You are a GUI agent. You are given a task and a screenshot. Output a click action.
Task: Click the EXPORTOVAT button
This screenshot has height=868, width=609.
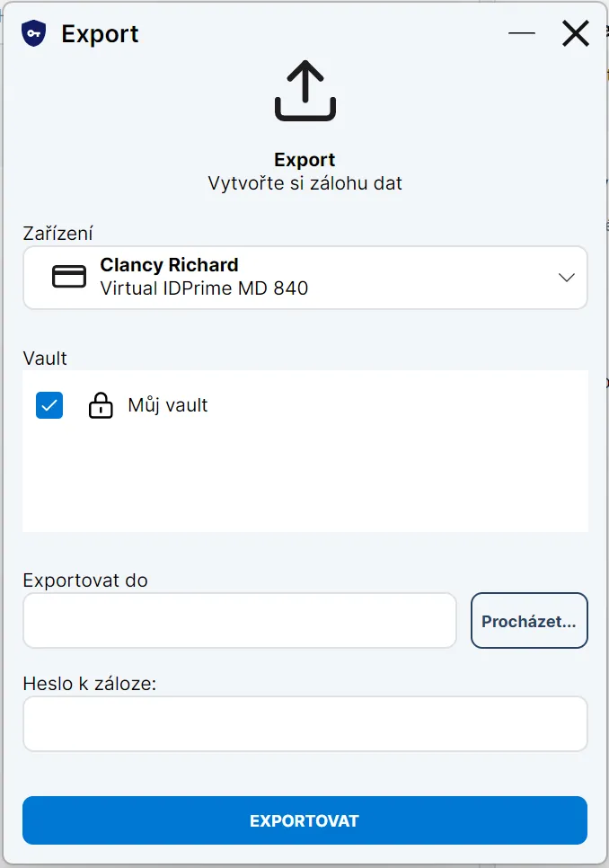pos(304,820)
